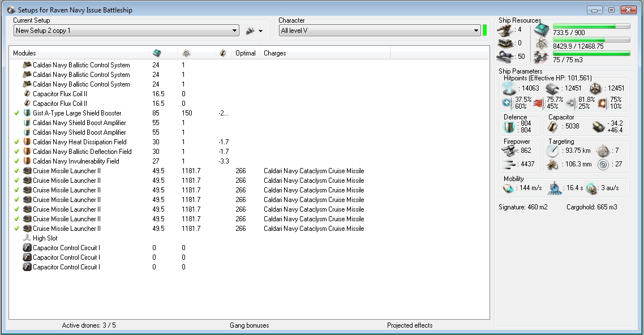
Task: Toggle the last Cruise Missile Launcher II checkmark
Action: coord(17,228)
